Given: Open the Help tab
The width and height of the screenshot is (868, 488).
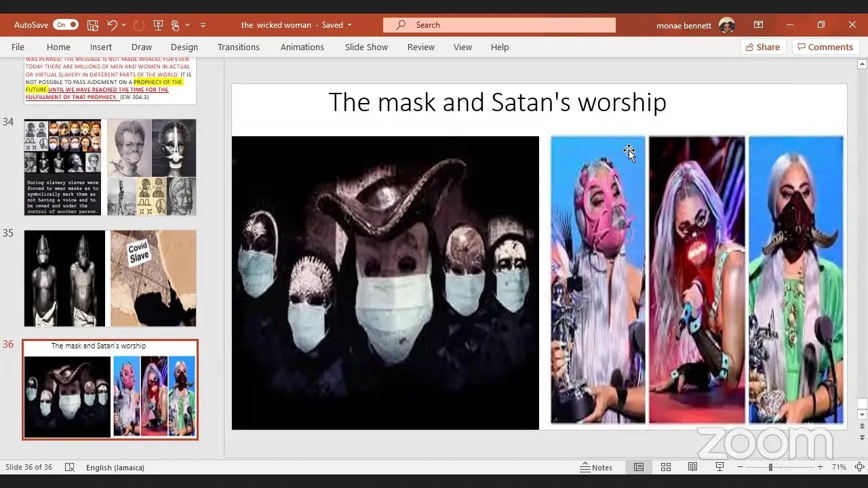Looking at the screenshot, I should pyautogui.click(x=500, y=47).
